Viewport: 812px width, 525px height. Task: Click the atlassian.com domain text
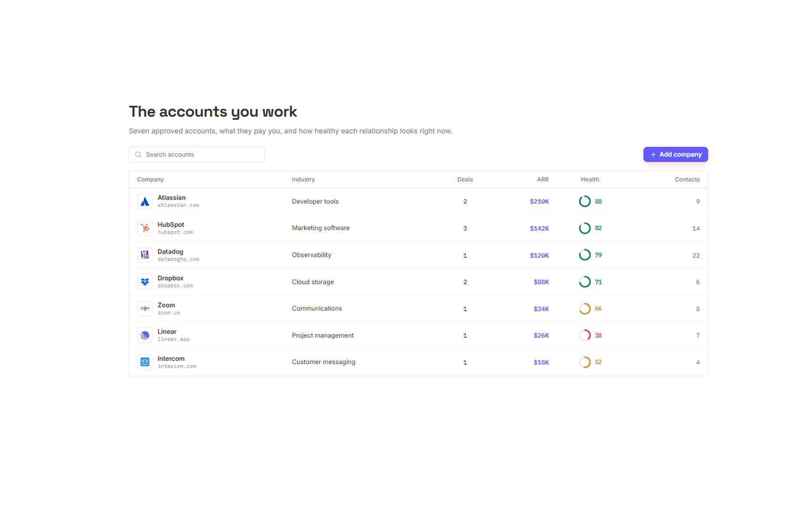tap(178, 205)
